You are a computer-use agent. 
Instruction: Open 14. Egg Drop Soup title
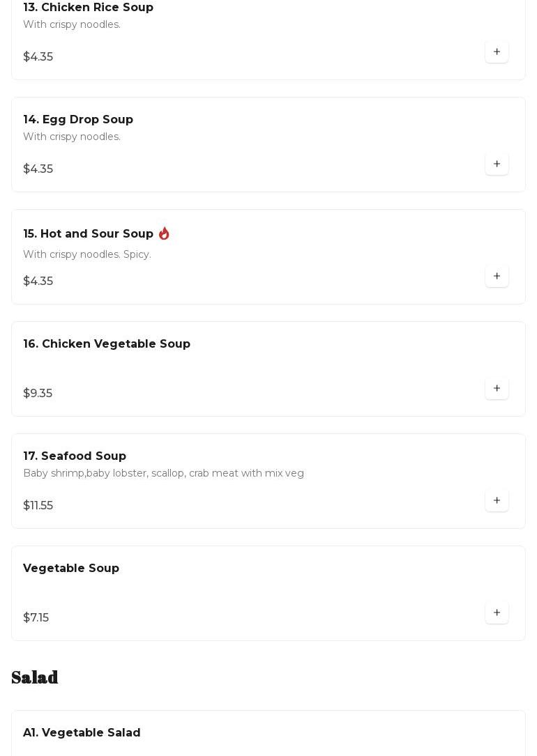coord(78,120)
